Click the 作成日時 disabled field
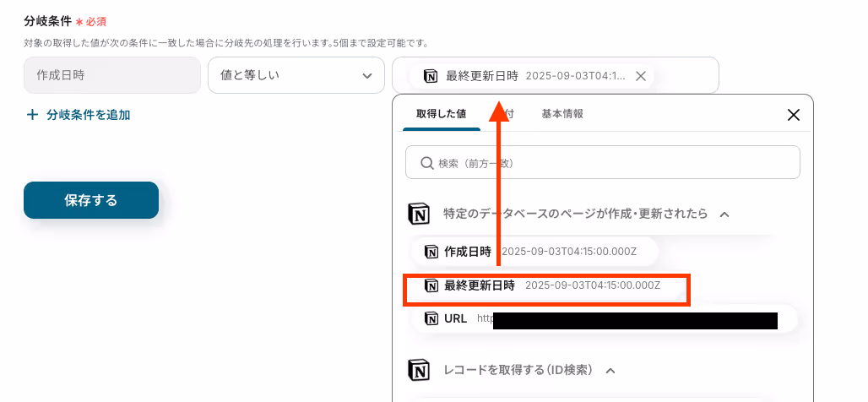 click(x=111, y=75)
